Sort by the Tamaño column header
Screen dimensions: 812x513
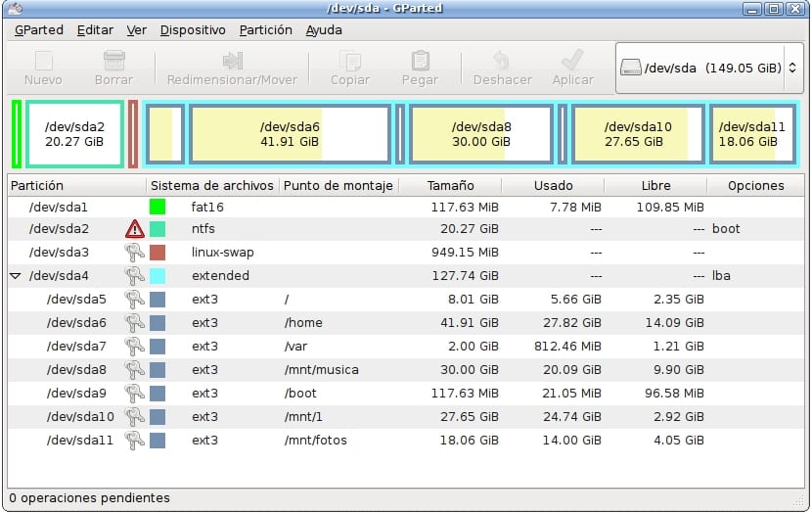[451, 185]
